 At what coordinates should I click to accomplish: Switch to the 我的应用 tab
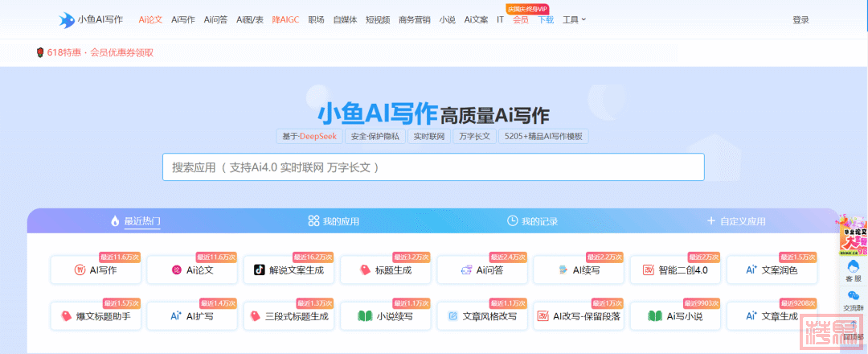pyautogui.click(x=334, y=221)
